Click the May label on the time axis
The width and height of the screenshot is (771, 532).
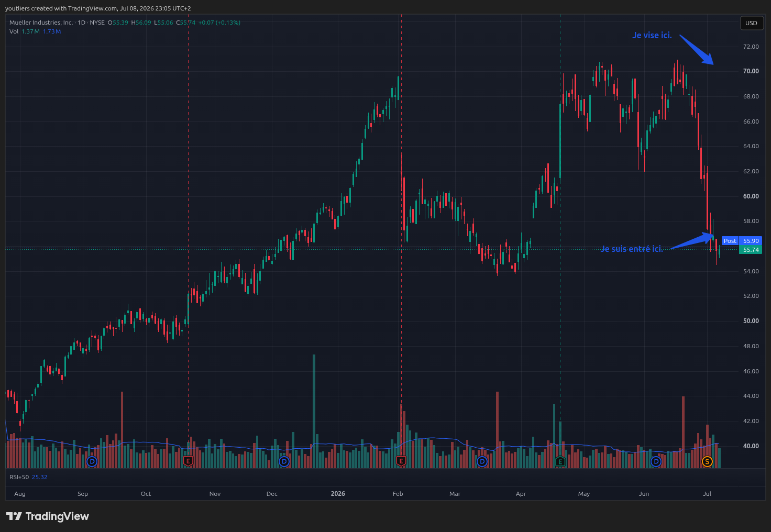(584, 494)
